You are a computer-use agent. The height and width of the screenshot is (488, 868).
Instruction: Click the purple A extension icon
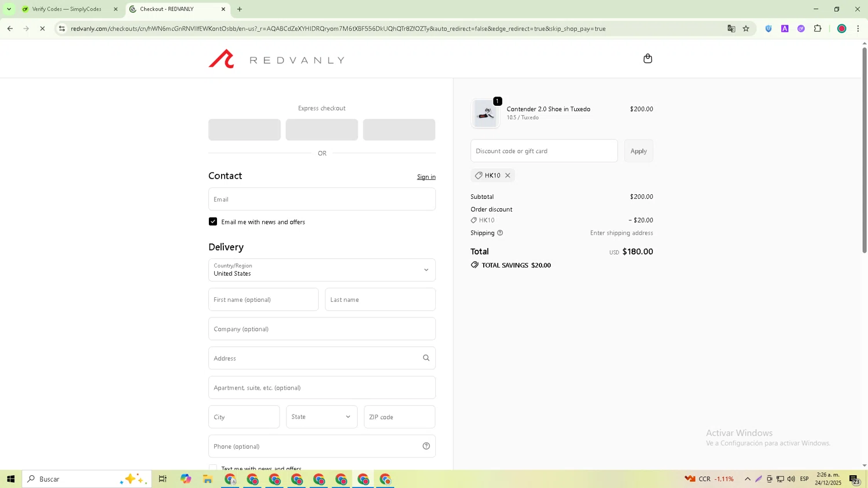(x=785, y=28)
